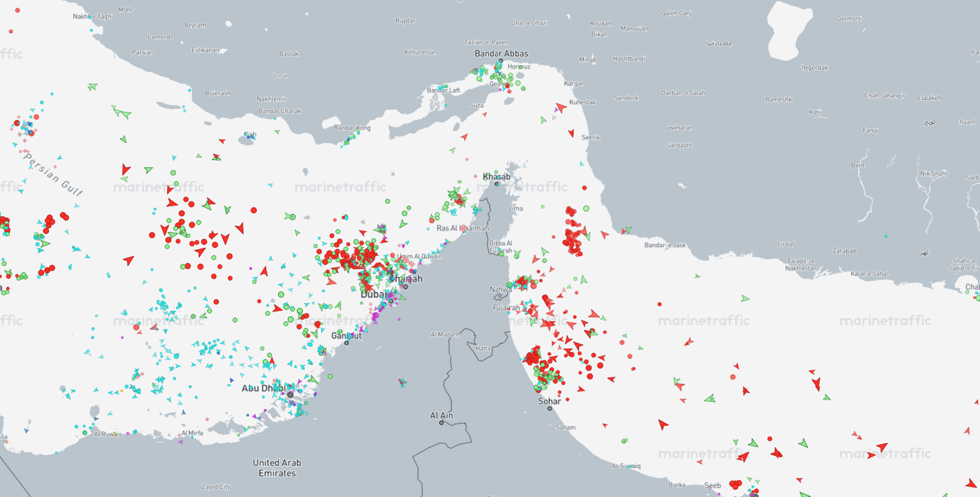
Task: Click the green vessel east of Bandar-e-Jask
Action: (698, 276)
